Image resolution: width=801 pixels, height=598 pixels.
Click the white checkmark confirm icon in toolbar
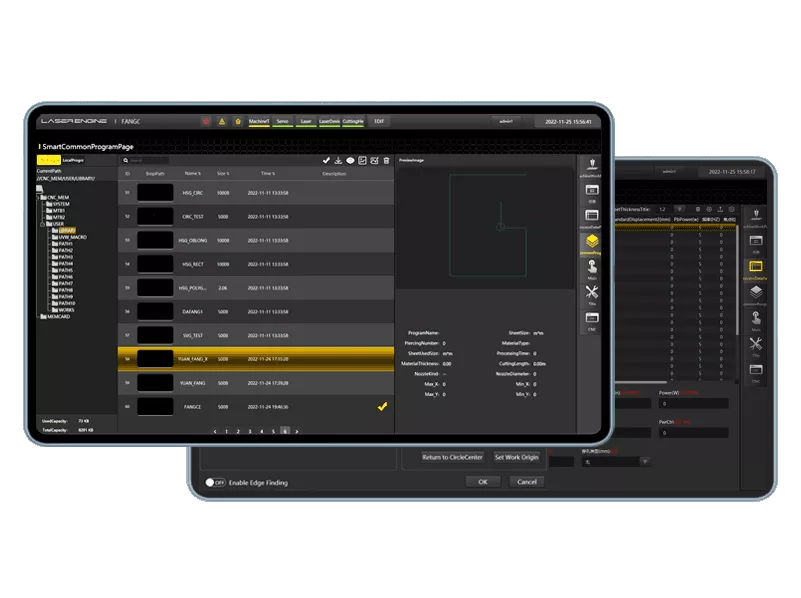click(326, 160)
